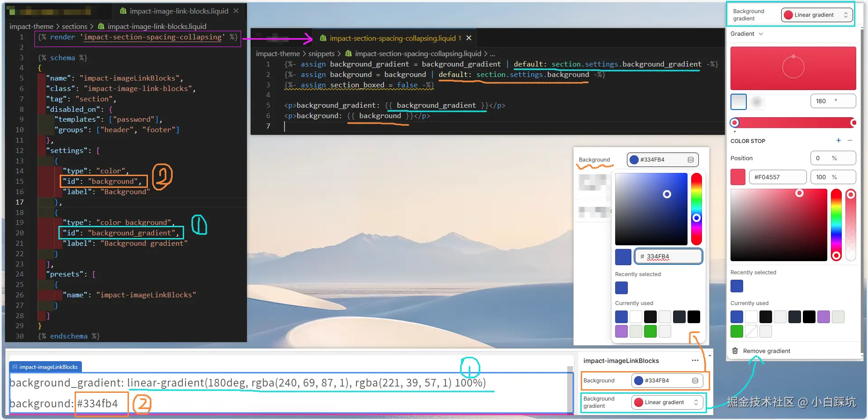Click the linear-gradient(180deg...) preview output text
Image resolution: width=868 pixels, height=420 pixels.
tap(307, 383)
